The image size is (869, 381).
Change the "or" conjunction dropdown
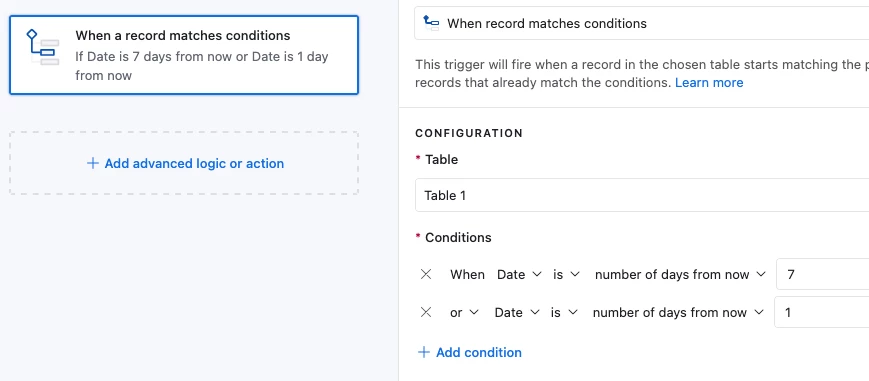point(464,312)
